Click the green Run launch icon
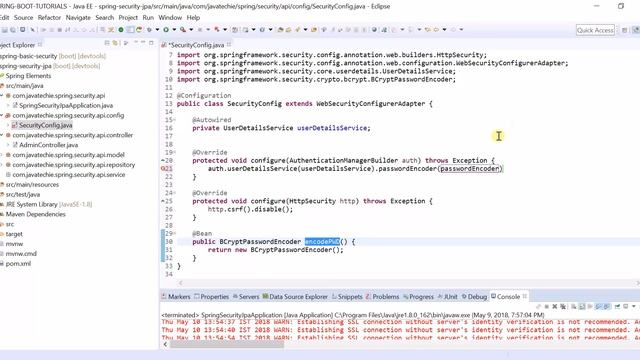Viewport: 640px width, 360px height. [166, 30]
